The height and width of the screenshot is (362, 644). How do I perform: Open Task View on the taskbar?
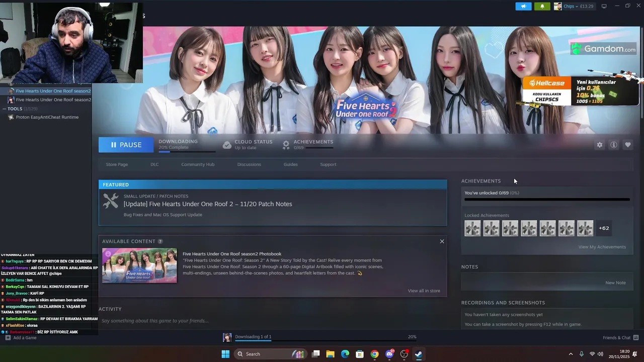[315, 354]
